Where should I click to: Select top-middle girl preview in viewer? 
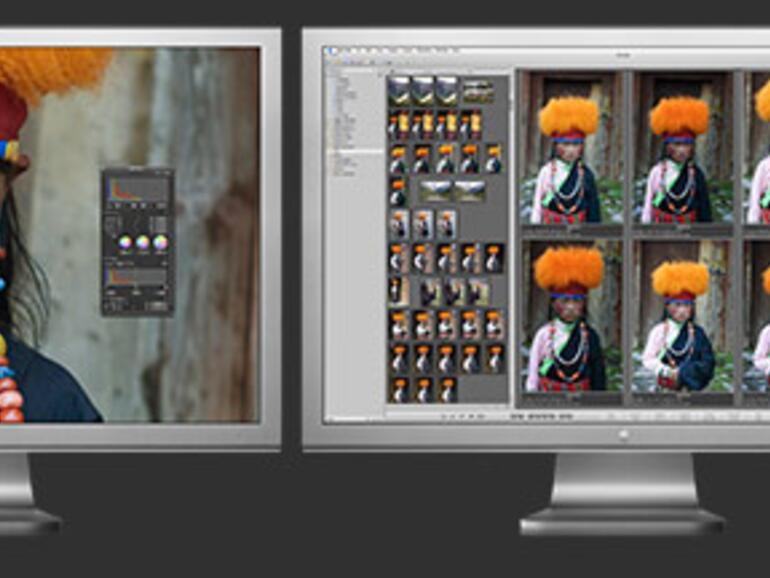682,148
